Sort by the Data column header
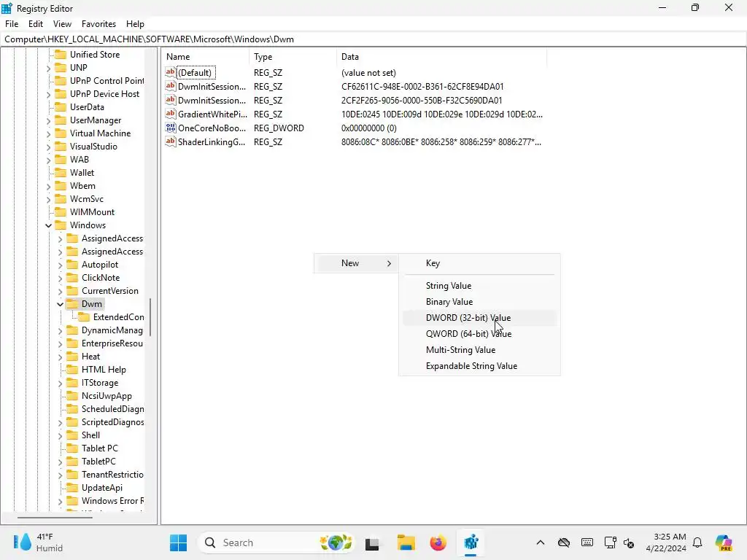The width and height of the screenshot is (747, 560). pos(441,57)
